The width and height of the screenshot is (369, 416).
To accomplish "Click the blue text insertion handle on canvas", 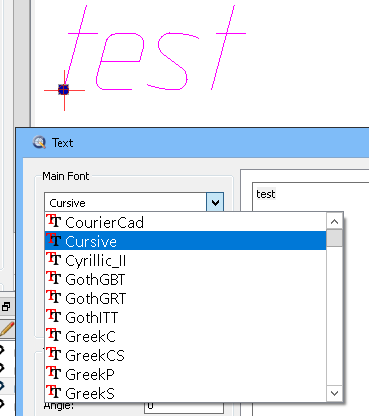I will point(63,89).
